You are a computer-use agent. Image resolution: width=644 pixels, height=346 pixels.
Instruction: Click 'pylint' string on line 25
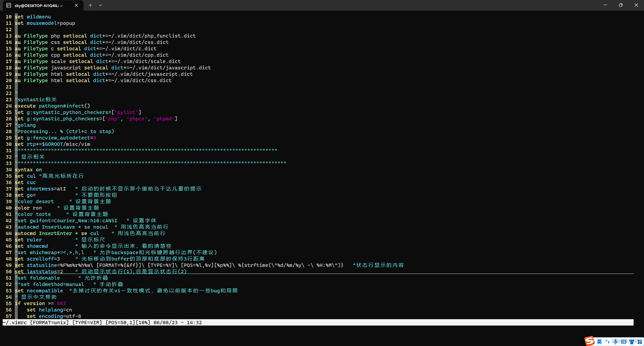coord(126,112)
